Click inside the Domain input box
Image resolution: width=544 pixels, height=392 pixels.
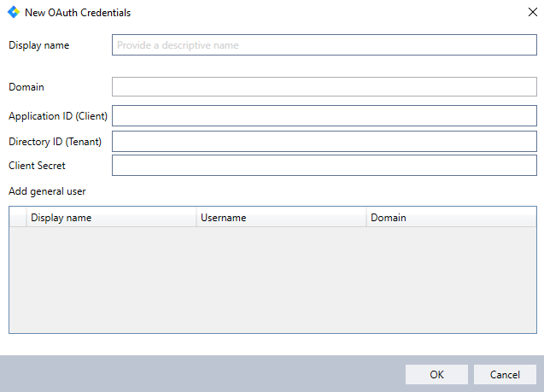(x=325, y=87)
